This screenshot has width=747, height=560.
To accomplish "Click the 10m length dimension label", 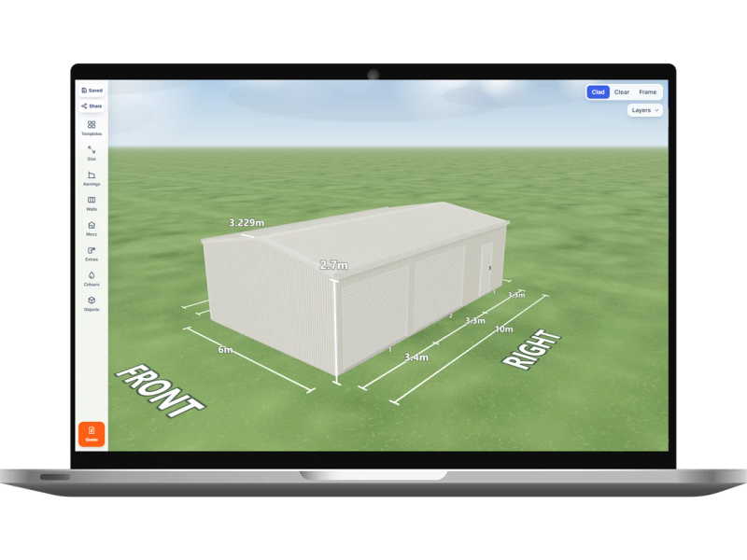I will (504, 329).
